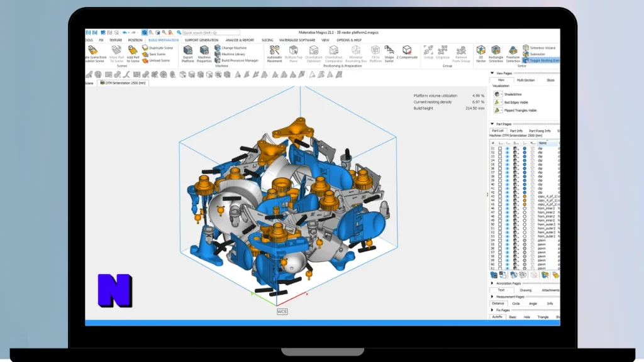644x362 pixels.
Task: Open the Machine Library
Action: point(230,54)
